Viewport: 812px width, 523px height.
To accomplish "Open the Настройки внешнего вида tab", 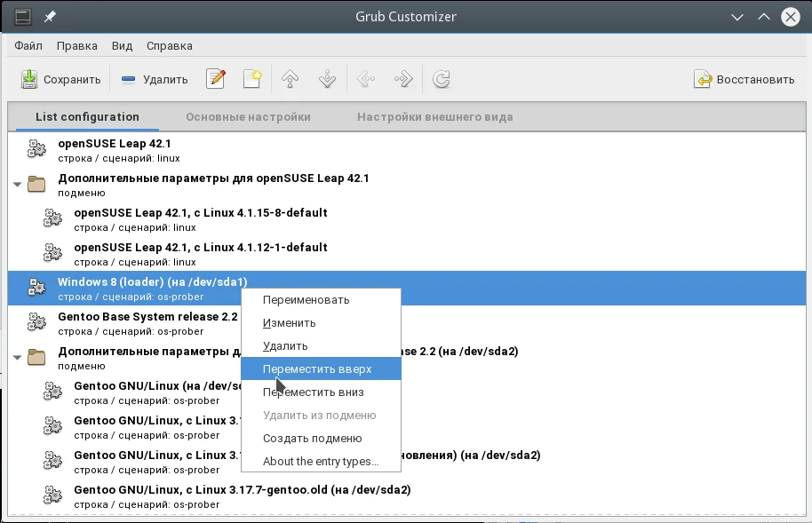I will [435, 117].
